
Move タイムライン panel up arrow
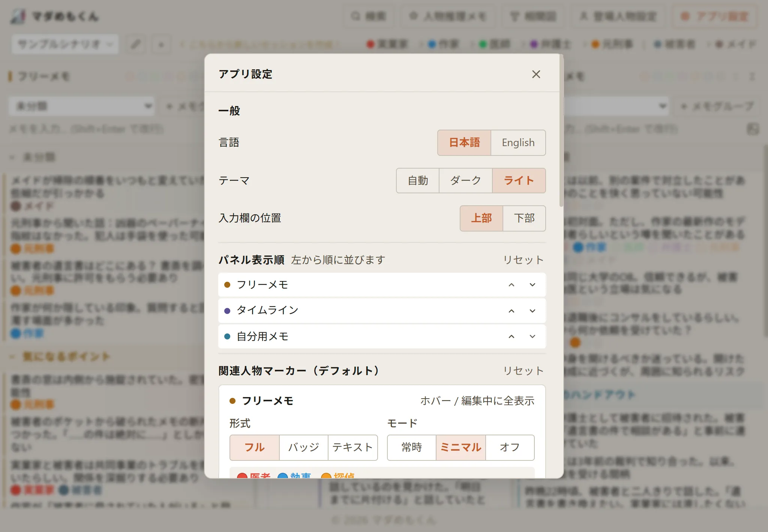pyautogui.click(x=511, y=311)
